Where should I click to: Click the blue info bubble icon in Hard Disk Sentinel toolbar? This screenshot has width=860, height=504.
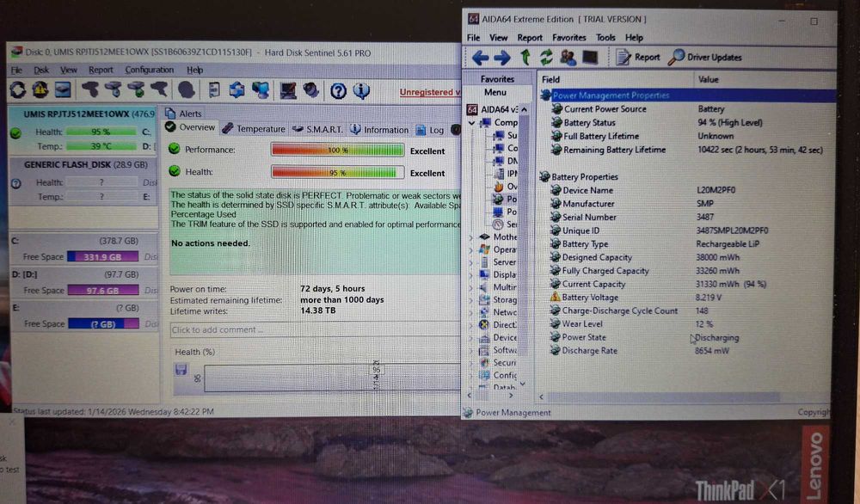click(361, 90)
